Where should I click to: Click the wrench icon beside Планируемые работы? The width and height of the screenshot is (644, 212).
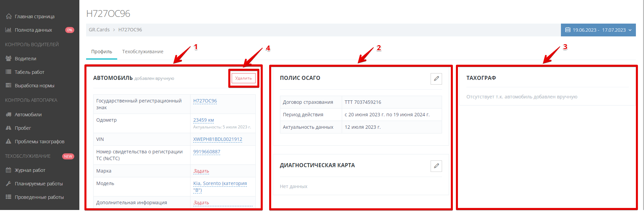[x=8, y=184]
